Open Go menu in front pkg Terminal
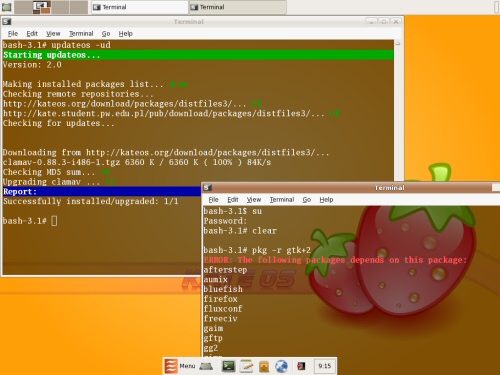 [307, 200]
